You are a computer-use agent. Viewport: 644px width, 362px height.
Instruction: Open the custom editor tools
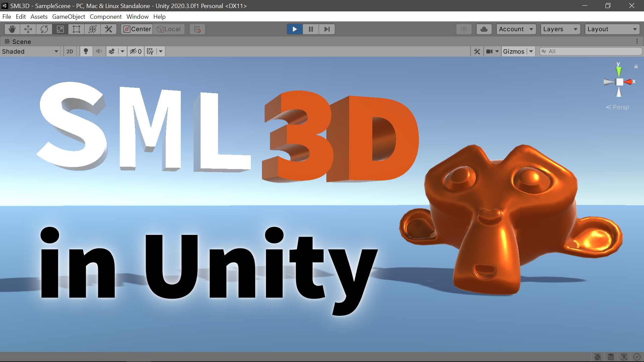(x=108, y=29)
